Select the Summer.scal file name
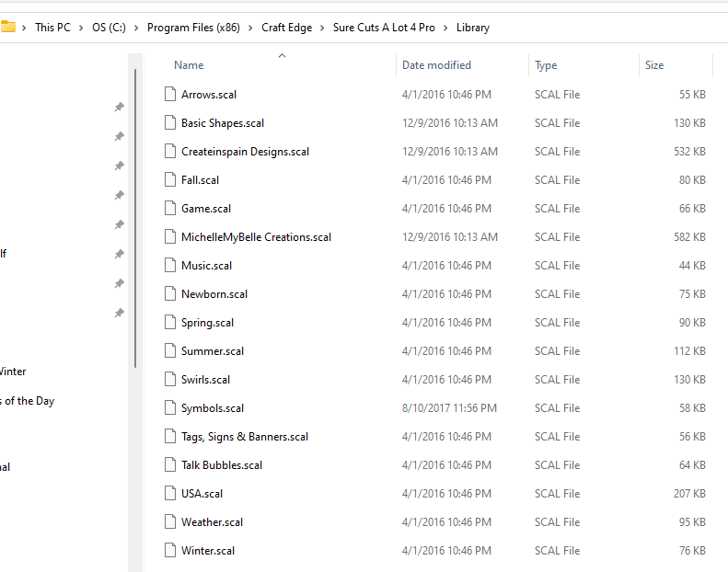The height and width of the screenshot is (572, 728). pos(213,351)
